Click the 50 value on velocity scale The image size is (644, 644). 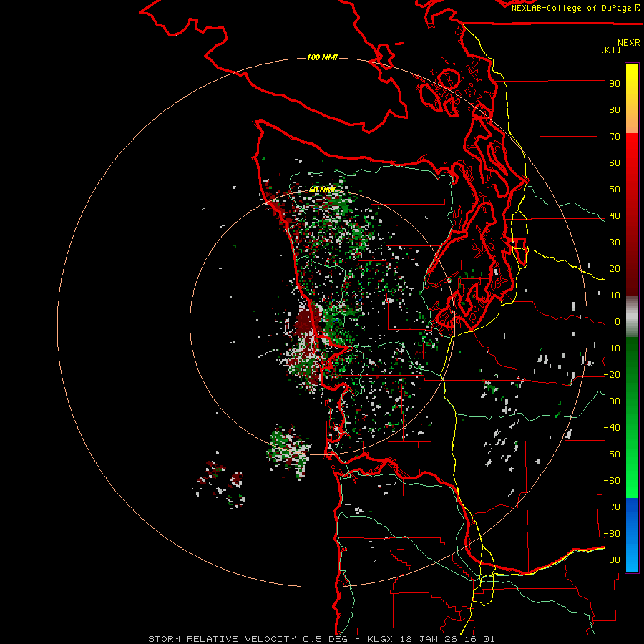tap(615, 190)
